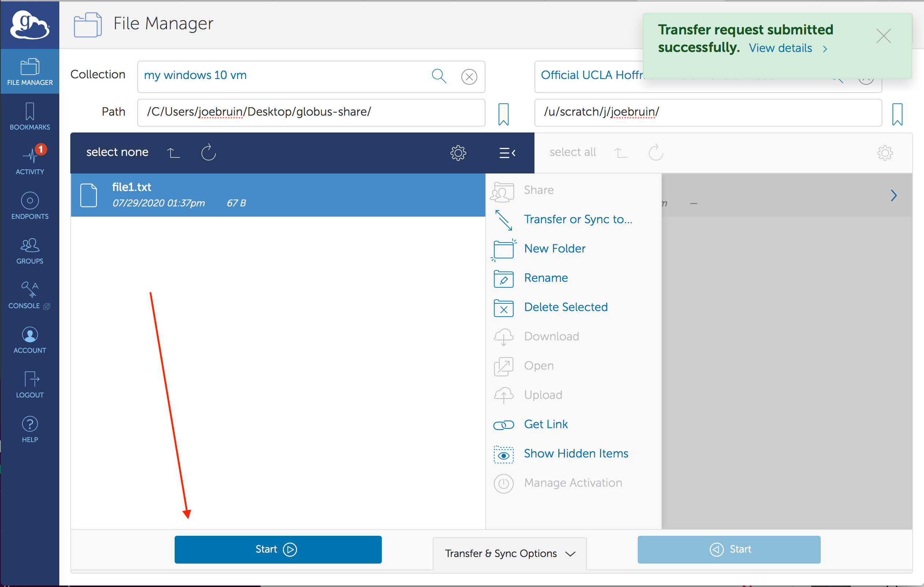Start transfer from the left pane
This screenshot has width=924, height=587.
point(278,549)
